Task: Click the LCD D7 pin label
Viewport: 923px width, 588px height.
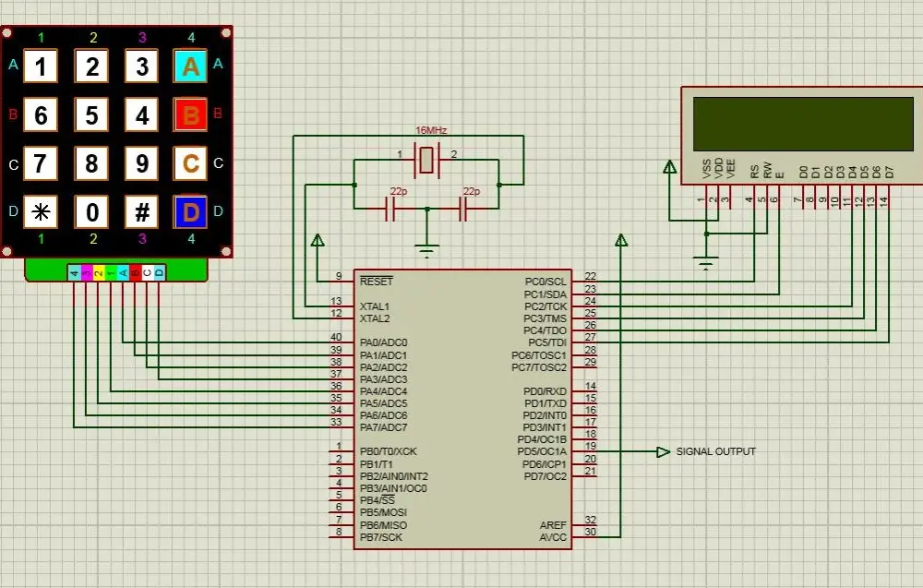Action: pyautogui.click(x=888, y=172)
